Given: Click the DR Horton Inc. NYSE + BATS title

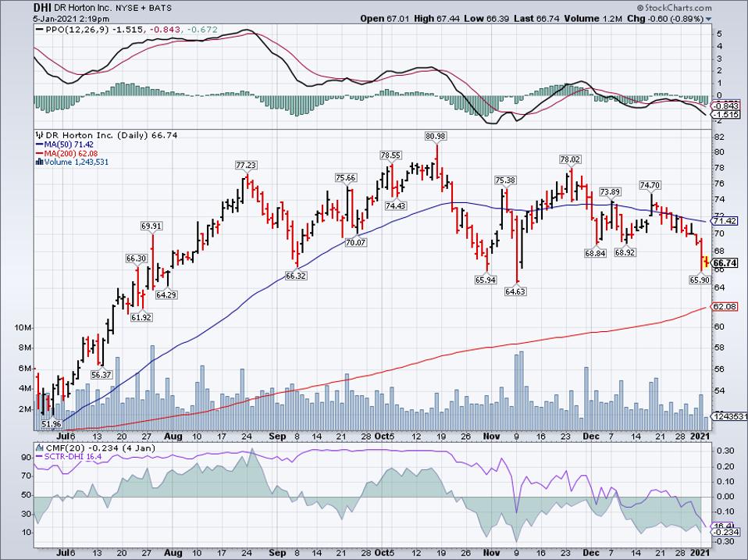Looking at the screenshot, I should tap(112, 8).
